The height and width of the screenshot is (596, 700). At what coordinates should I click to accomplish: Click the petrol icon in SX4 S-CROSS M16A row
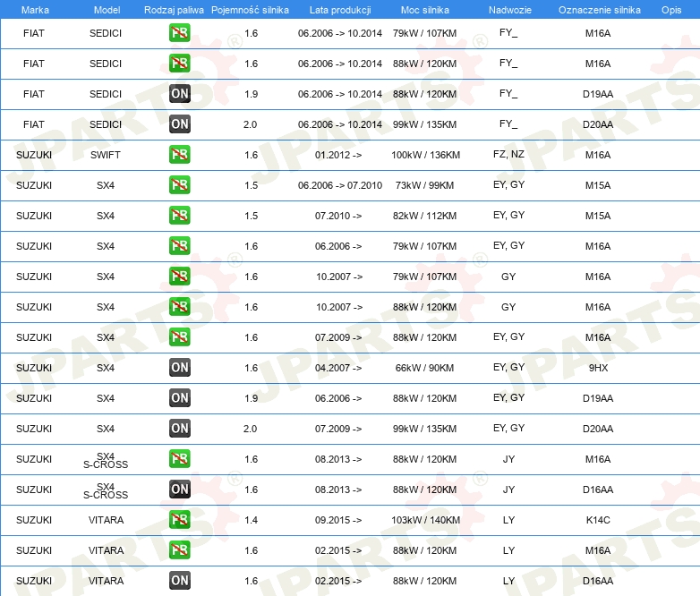179,458
